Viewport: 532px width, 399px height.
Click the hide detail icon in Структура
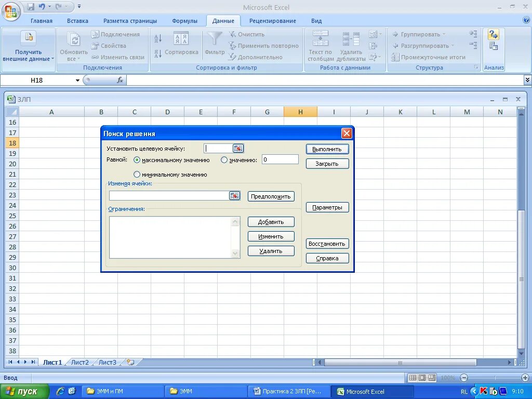[x=473, y=45]
